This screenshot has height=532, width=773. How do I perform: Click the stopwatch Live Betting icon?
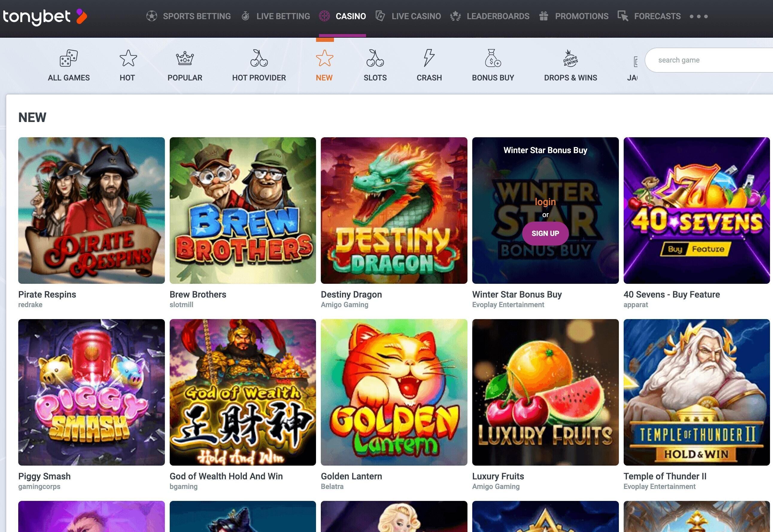click(x=245, y=16)
